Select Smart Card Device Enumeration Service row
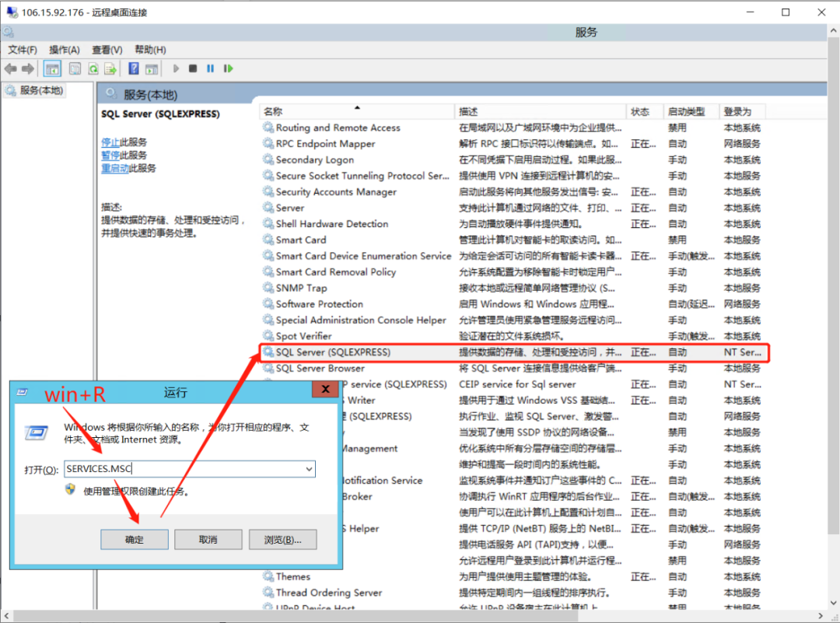 coord(514,256)
